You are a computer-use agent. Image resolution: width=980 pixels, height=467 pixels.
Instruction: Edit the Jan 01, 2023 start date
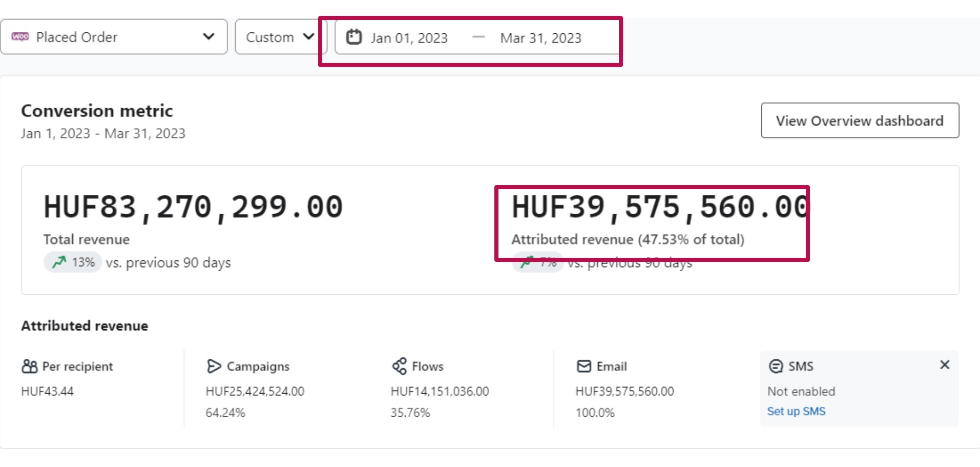tap(409, 38)
